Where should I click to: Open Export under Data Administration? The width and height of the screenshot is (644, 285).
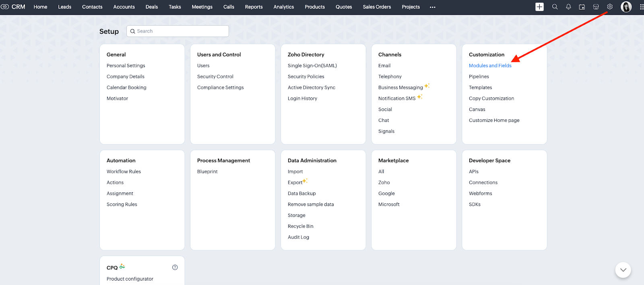point(295,182)
